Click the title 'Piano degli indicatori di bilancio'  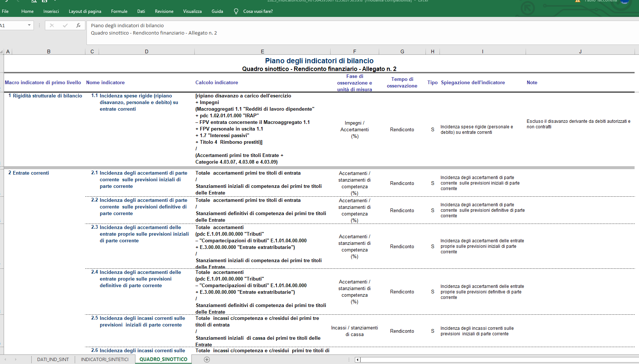[x=319, y=61]
